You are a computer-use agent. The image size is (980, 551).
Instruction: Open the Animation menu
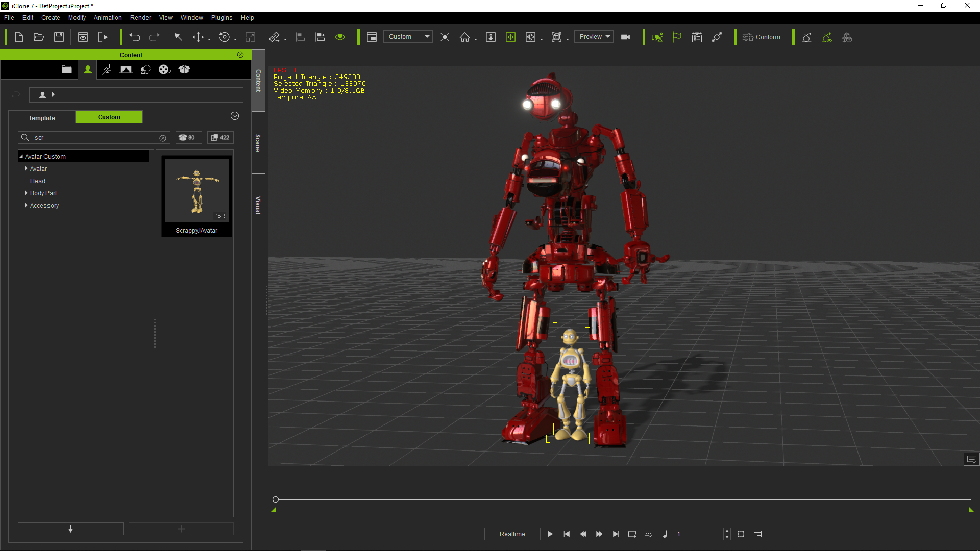[108, 18]
